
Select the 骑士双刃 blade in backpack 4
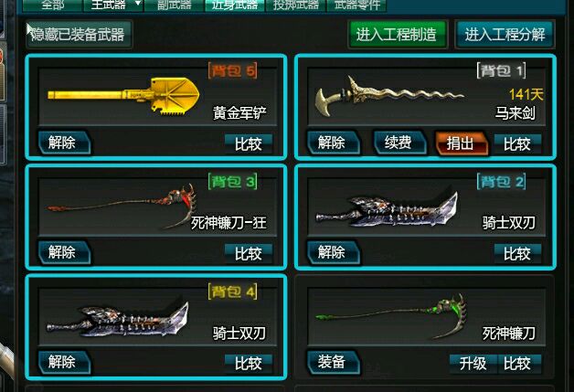(x=118, y=319)
